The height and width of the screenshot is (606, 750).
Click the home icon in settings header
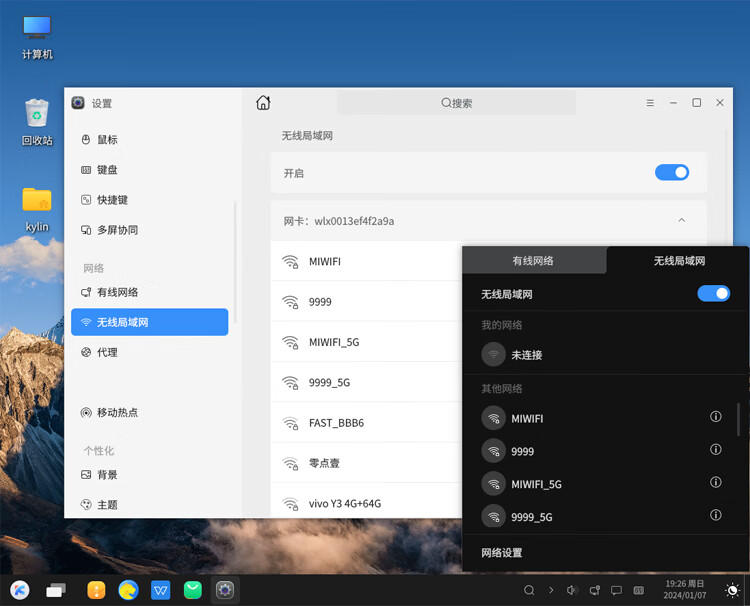tap(263, 103)
